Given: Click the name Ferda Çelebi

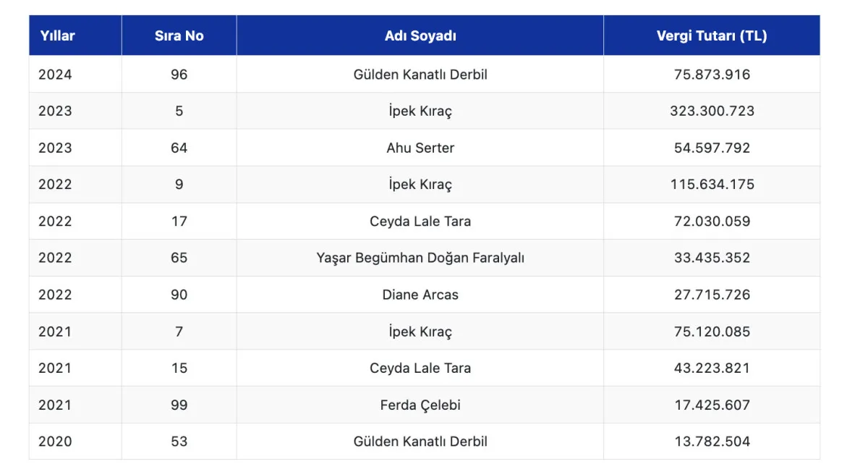Looking at the screenshot, I should [420, 405].
